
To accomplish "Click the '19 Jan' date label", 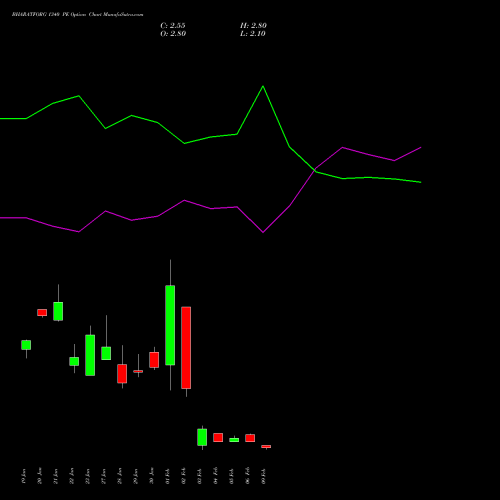I will [x=24, y=476].
